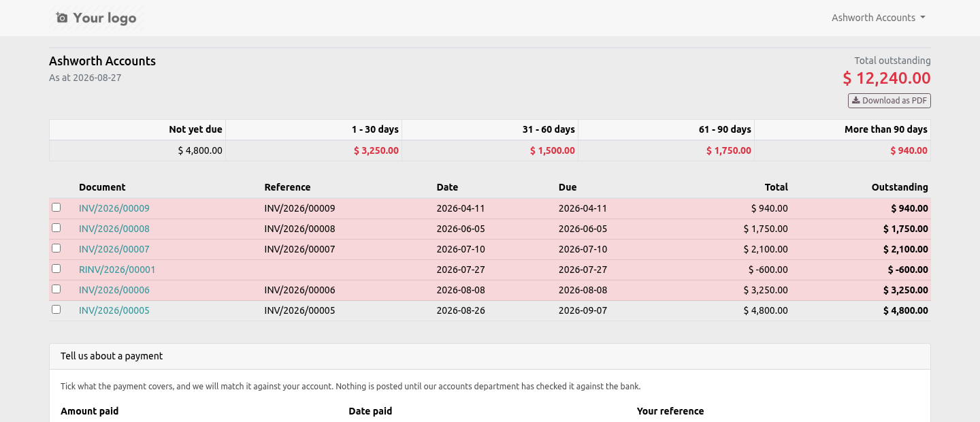
Task: Click the More than 90 days header
Action: pyautogui.click(x=886, y=129)
